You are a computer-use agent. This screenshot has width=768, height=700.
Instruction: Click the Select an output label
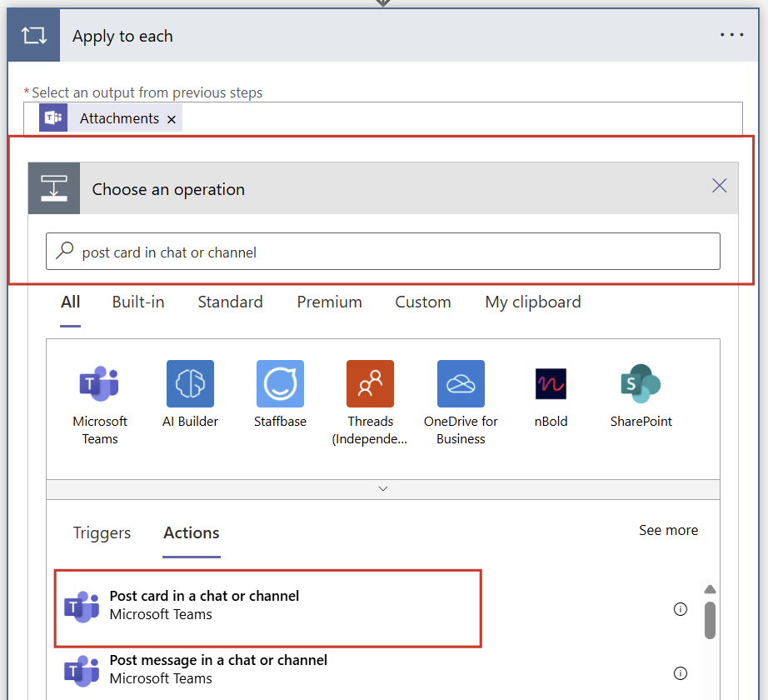[147, 92]
